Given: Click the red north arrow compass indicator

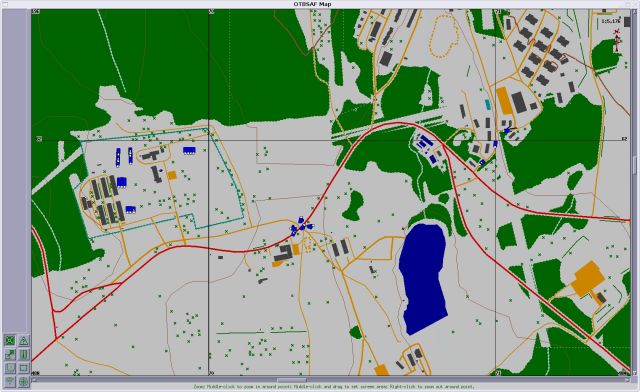Looking at the screenshot, I should pos(617,40).
